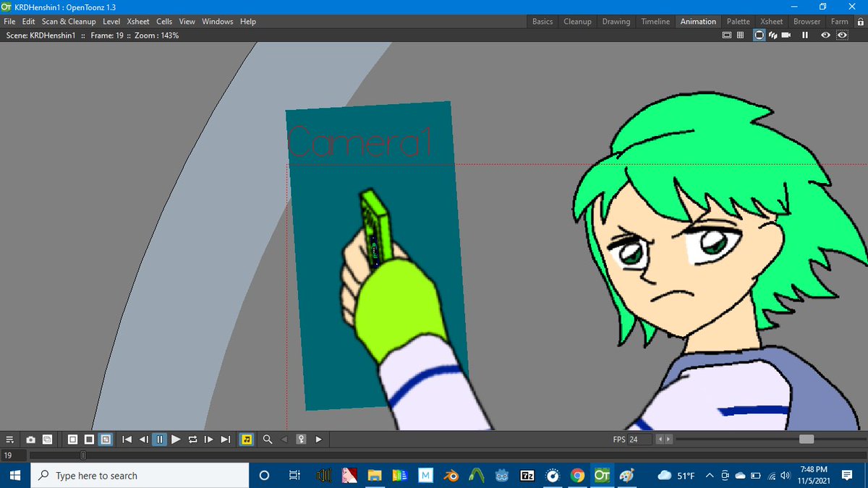Viewport: 868px width, 488px height.
Task: Open Google Chrome from the taskbar
Action: point(577,476)
